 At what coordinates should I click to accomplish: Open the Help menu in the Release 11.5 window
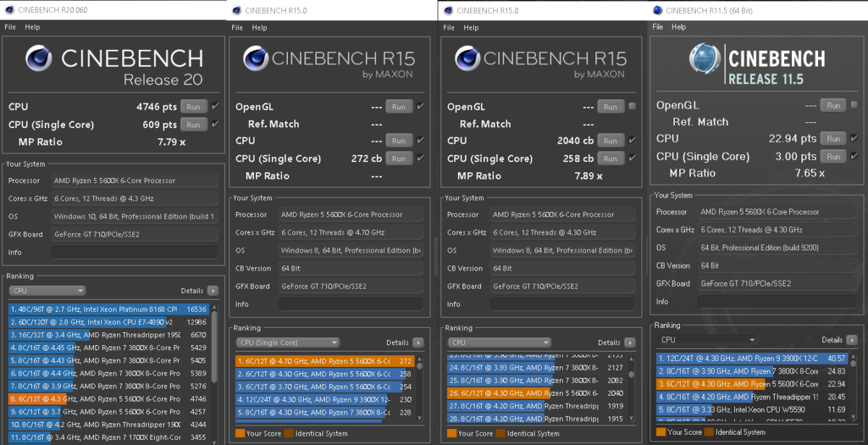678,27
